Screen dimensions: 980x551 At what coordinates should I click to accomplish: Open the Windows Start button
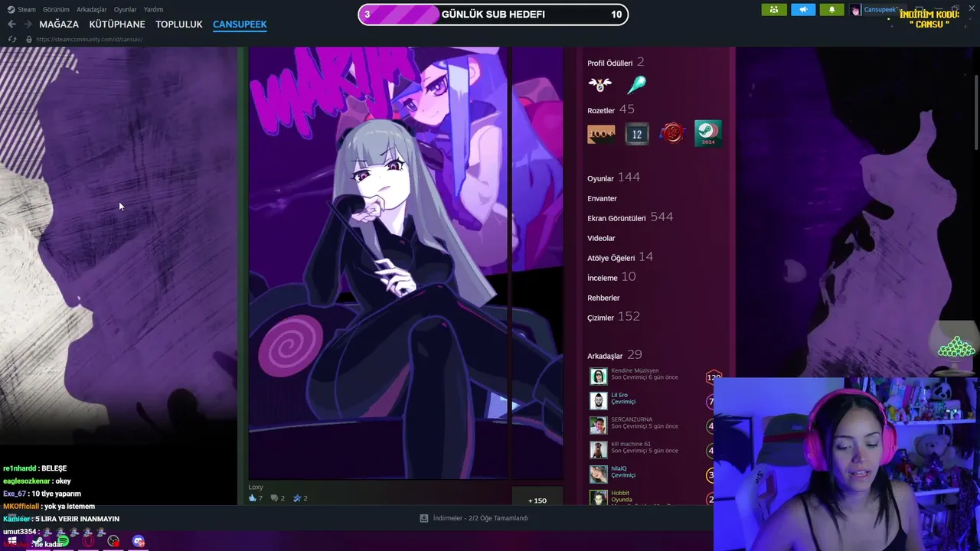tap(12, 541)
